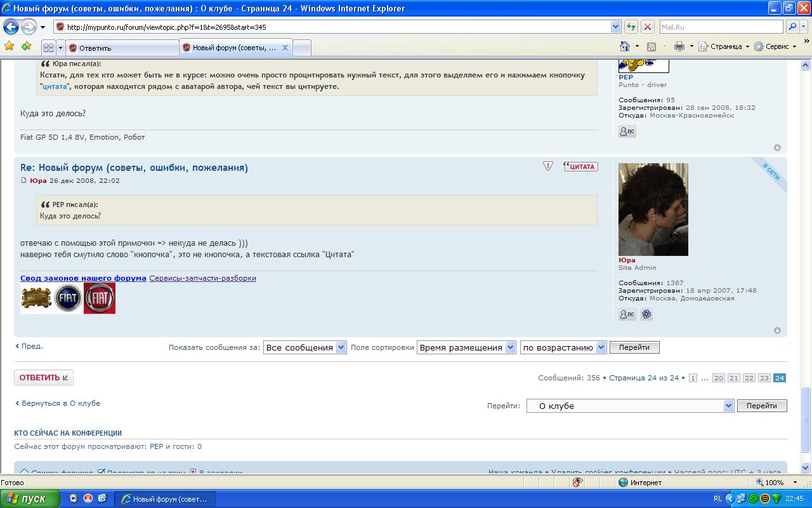Refresh the page with the green arrows button
The image size is (812, 508).
pyautogui.click(x=631, y=27)
